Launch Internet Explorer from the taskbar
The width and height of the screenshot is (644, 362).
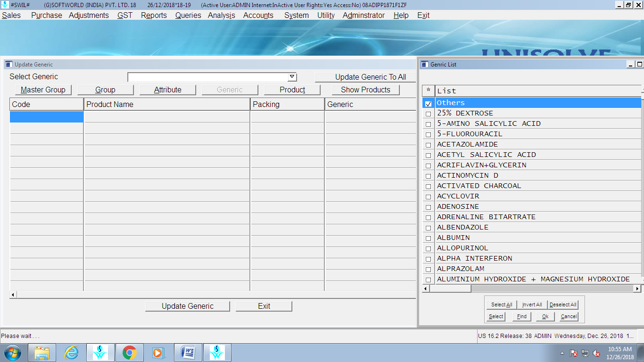(71, 353)
